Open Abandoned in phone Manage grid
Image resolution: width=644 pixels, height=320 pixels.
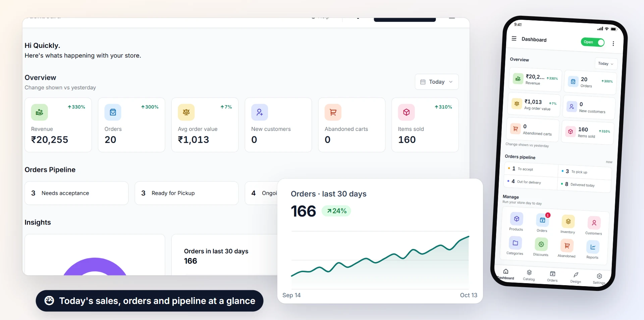pos(567,248)
